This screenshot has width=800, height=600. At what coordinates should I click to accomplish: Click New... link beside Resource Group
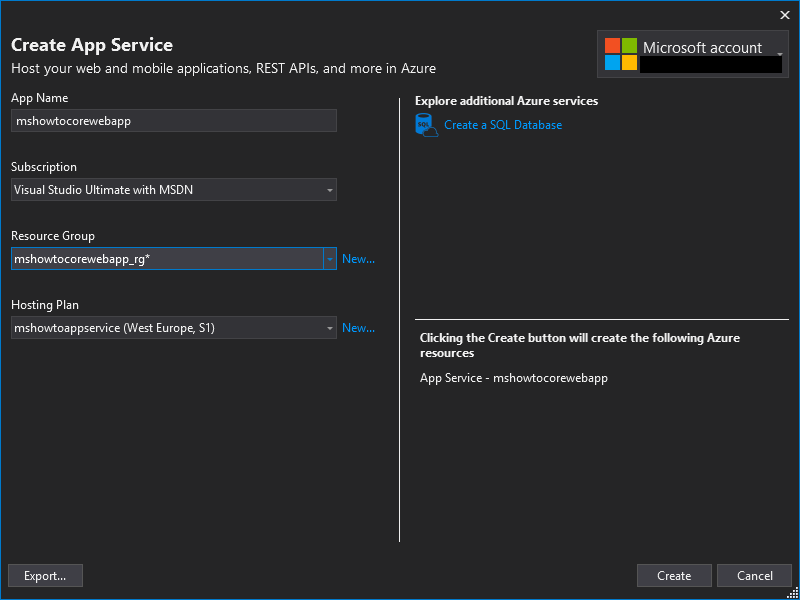(x=358, y=259)
